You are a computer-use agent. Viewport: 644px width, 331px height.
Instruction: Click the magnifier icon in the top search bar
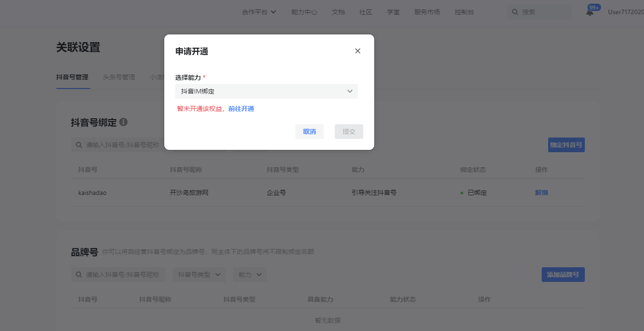tap(515, 11)
